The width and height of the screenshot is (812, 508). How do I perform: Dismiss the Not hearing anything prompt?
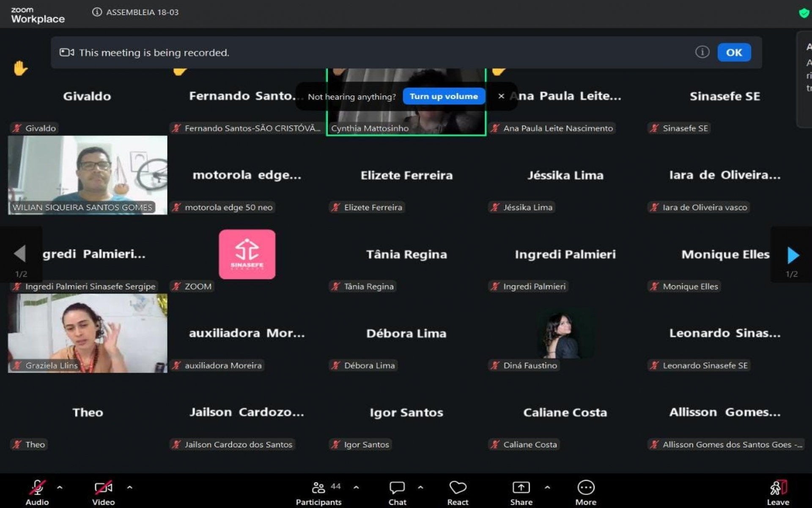coord(501,96)
